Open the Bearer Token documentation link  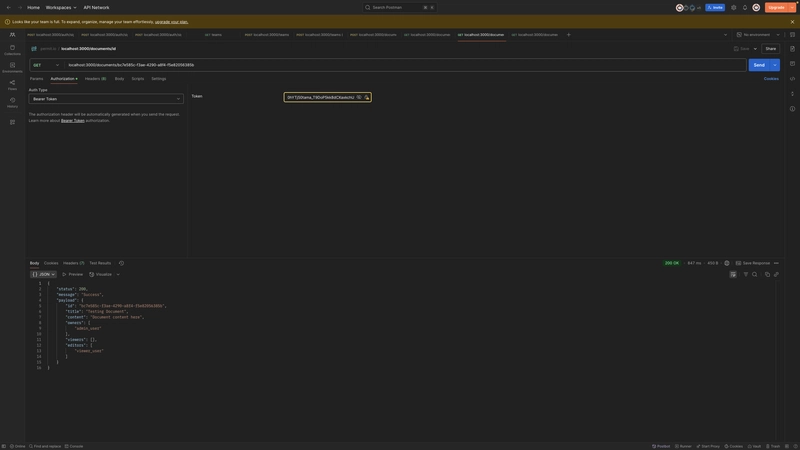tap(72, 121)
